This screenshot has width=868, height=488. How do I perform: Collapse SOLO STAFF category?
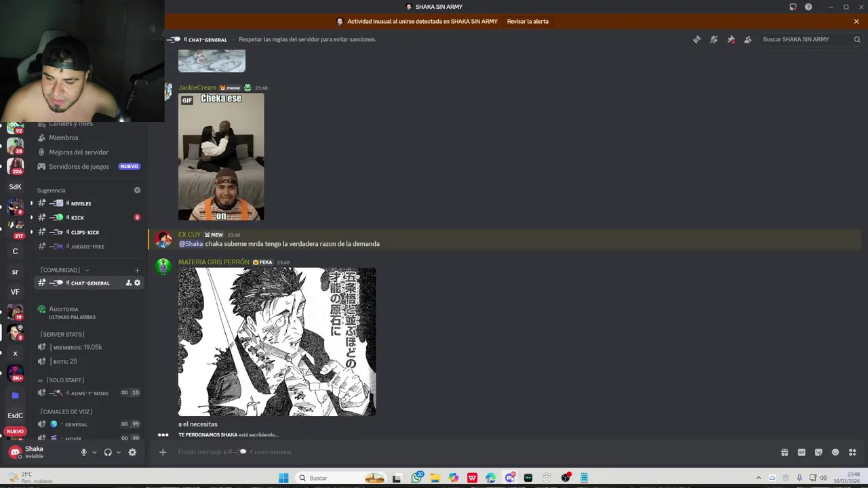pos(61,380)
